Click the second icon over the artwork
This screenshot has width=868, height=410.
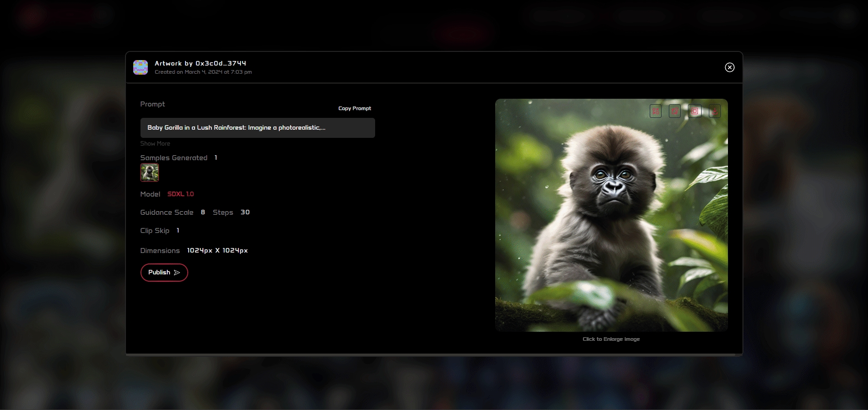675,111
